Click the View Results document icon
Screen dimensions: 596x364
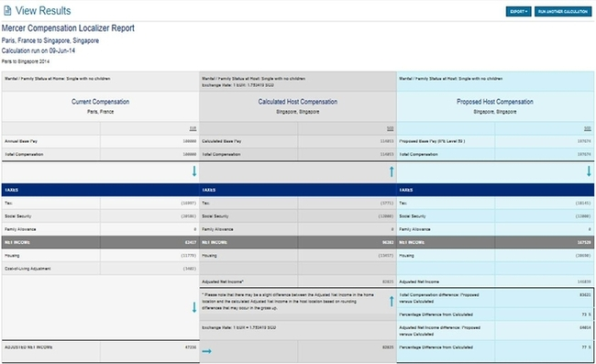tap(7, 11)
